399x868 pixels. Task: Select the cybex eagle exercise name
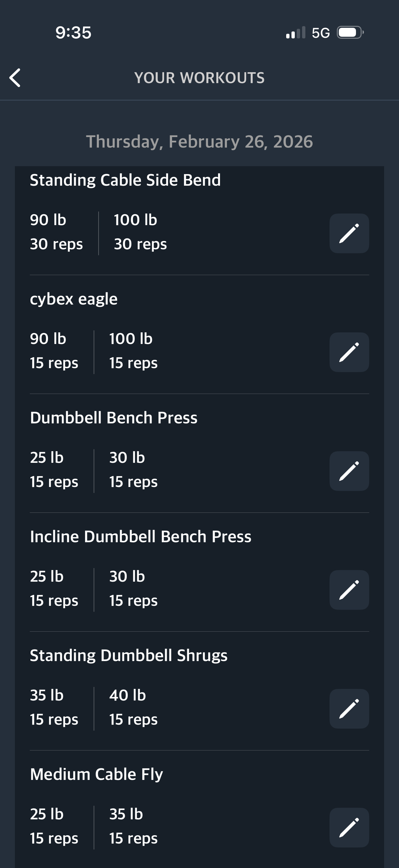(74, 299)
